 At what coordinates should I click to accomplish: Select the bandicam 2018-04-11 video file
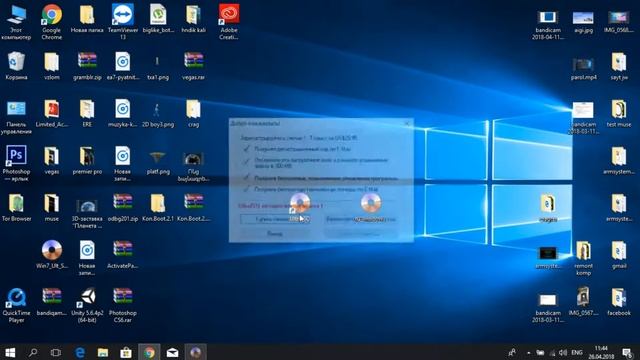coord(548,25)
